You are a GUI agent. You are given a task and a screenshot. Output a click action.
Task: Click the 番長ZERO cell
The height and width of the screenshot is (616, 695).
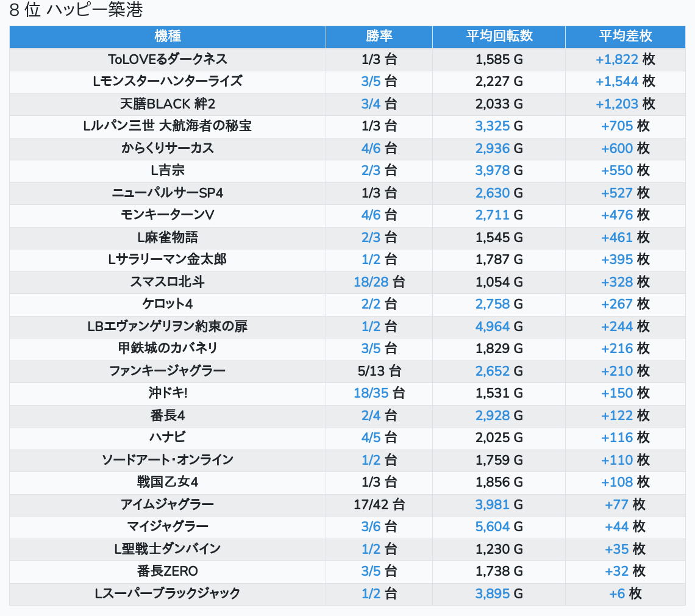[x=168, y=571]
